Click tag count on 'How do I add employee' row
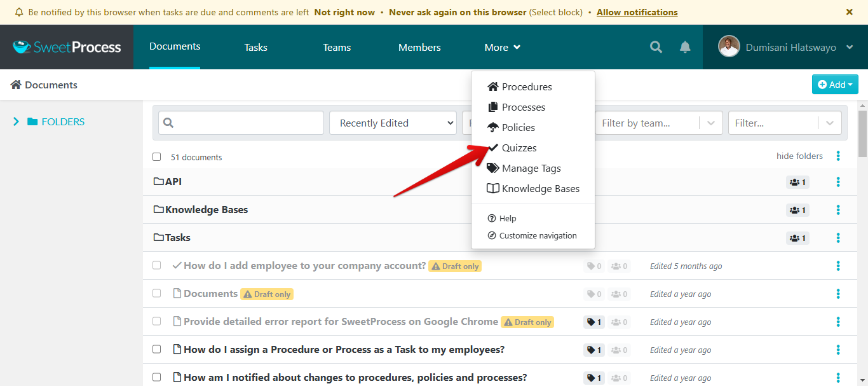868x386 pixels. click(594, 266)
